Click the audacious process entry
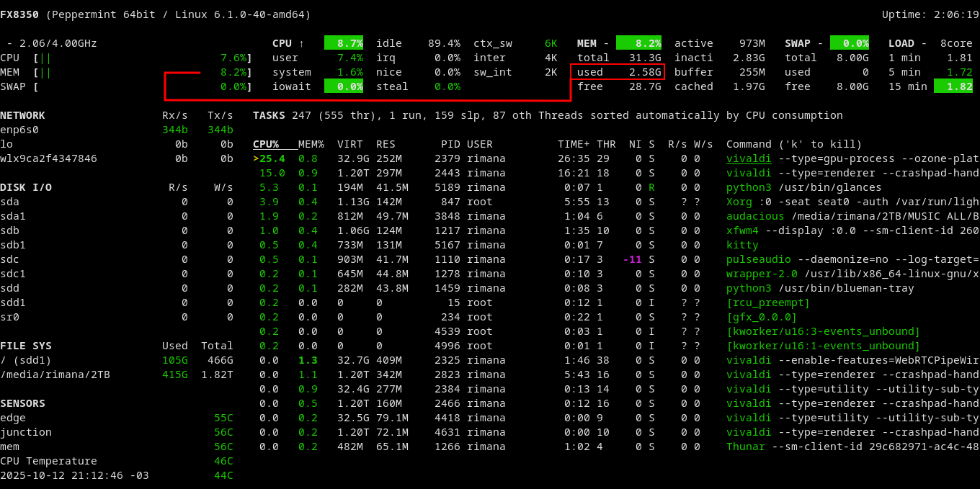 (x=852, y=216)
